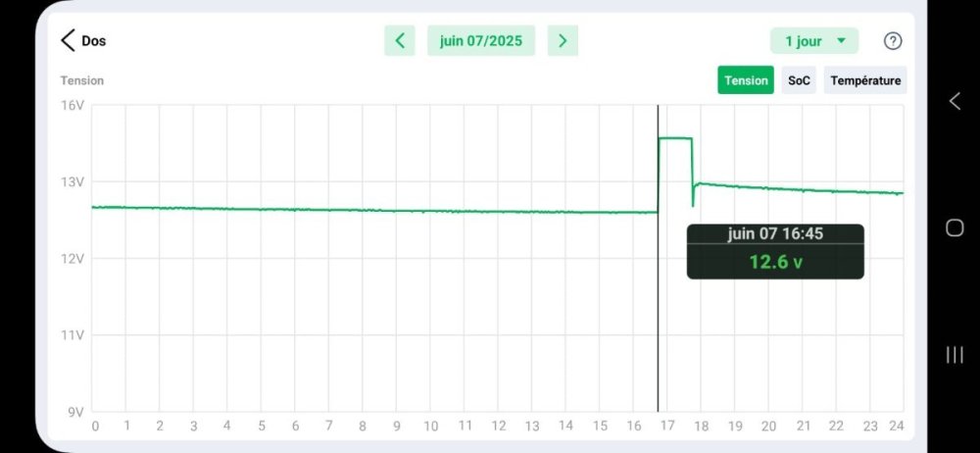Tap the graph line at hour 5

261,209
